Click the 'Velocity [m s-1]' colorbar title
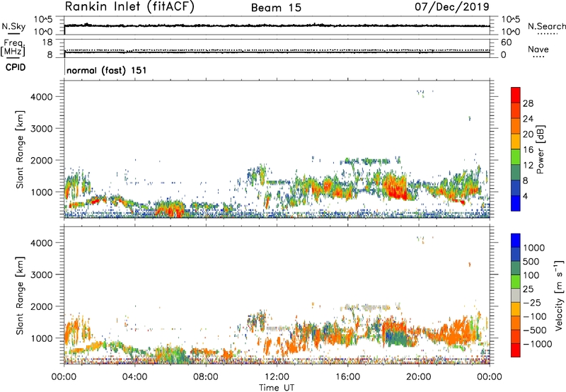The image size is (566, 392). (x=559, y=295)
